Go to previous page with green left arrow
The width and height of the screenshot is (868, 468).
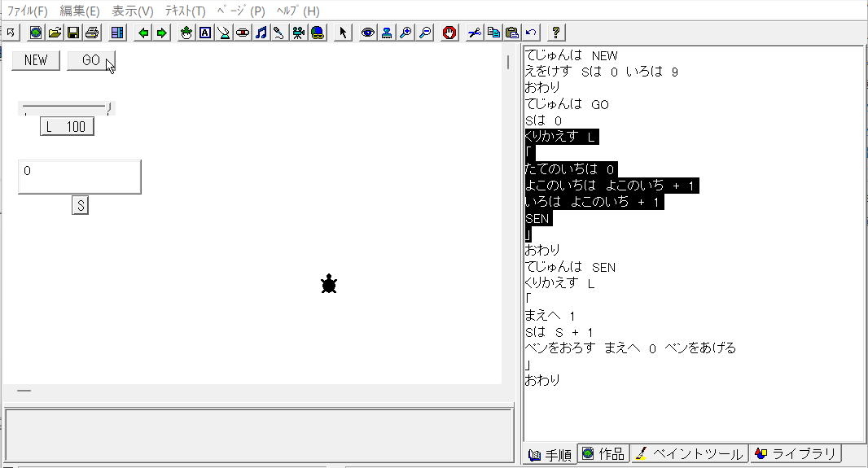point(143,33)
